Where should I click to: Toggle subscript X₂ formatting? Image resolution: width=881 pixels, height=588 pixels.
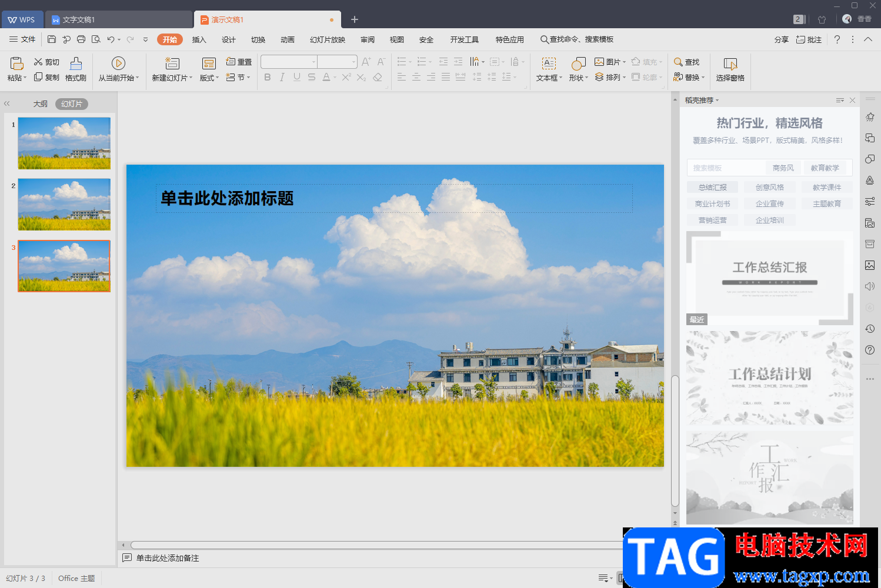361,77
